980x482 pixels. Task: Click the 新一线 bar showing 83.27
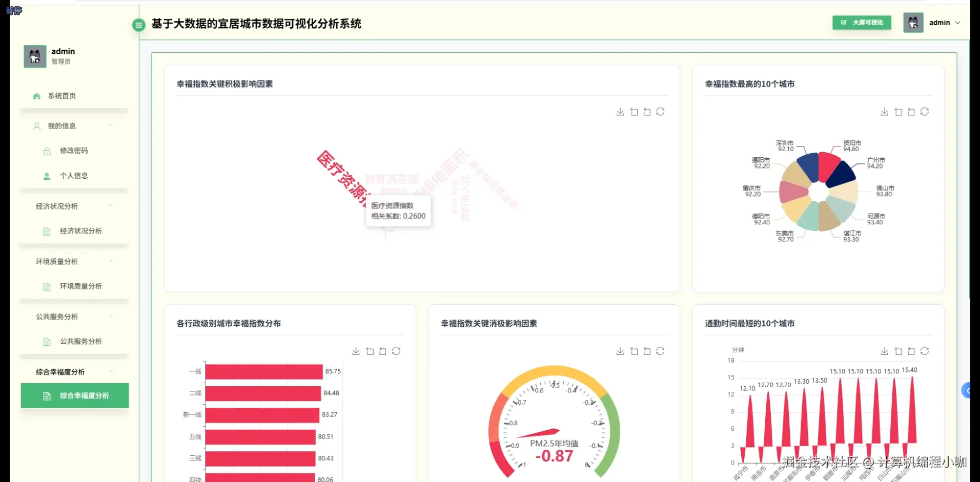click(x=262, y=415)
